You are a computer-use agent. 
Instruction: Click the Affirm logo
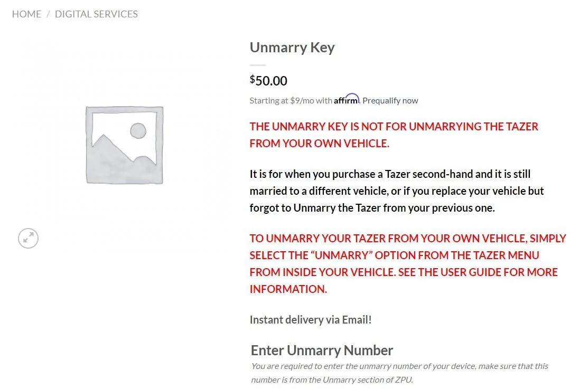tap(347, 99)
